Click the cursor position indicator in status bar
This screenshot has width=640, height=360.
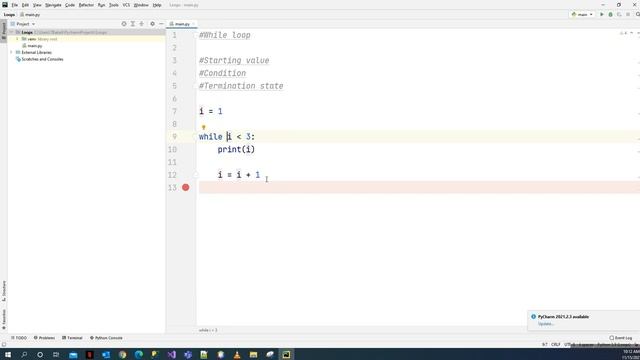pyautogui.click(x=544, y=344)
